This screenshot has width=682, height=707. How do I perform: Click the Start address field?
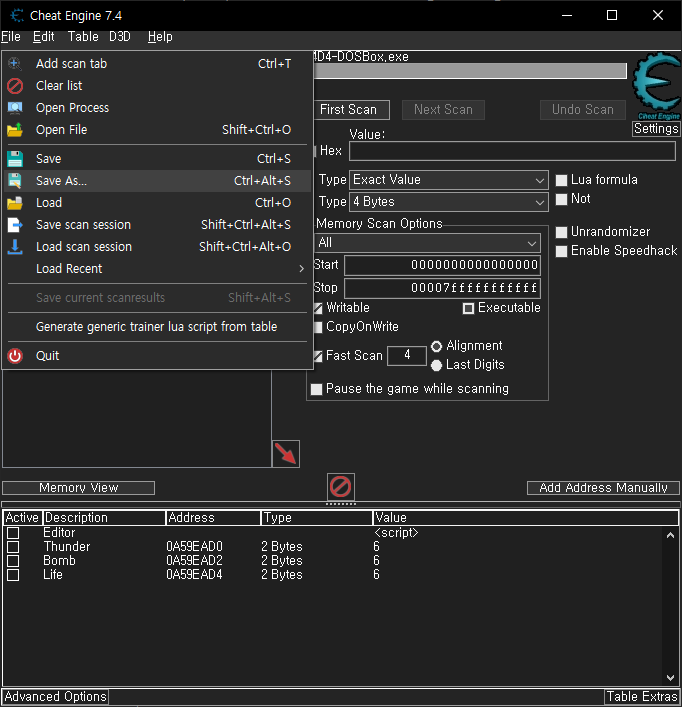click(442, 265)
